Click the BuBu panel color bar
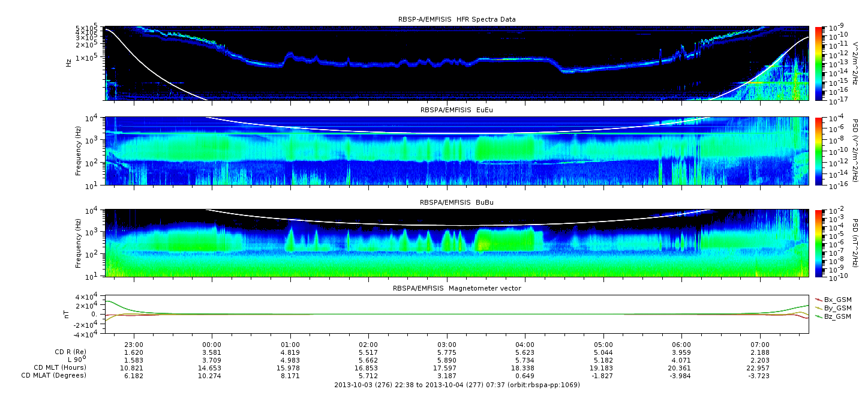This screenshot has width=868, height=395. tap(818, 243)
